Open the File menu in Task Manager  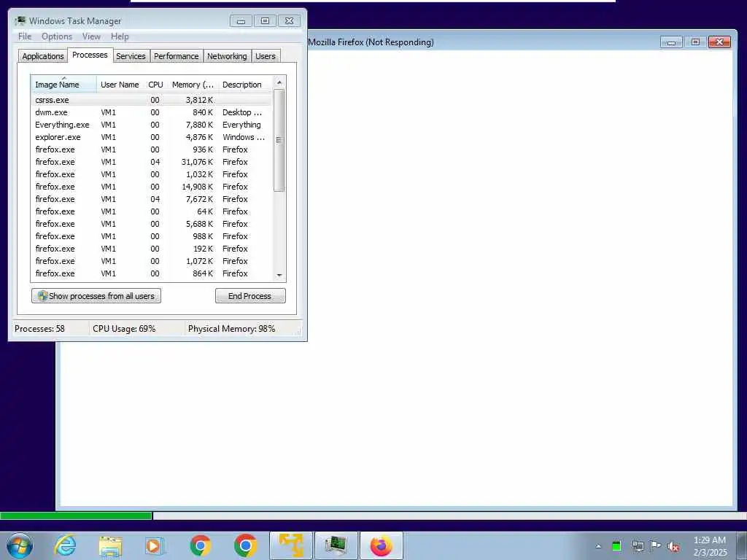(25, 36)
